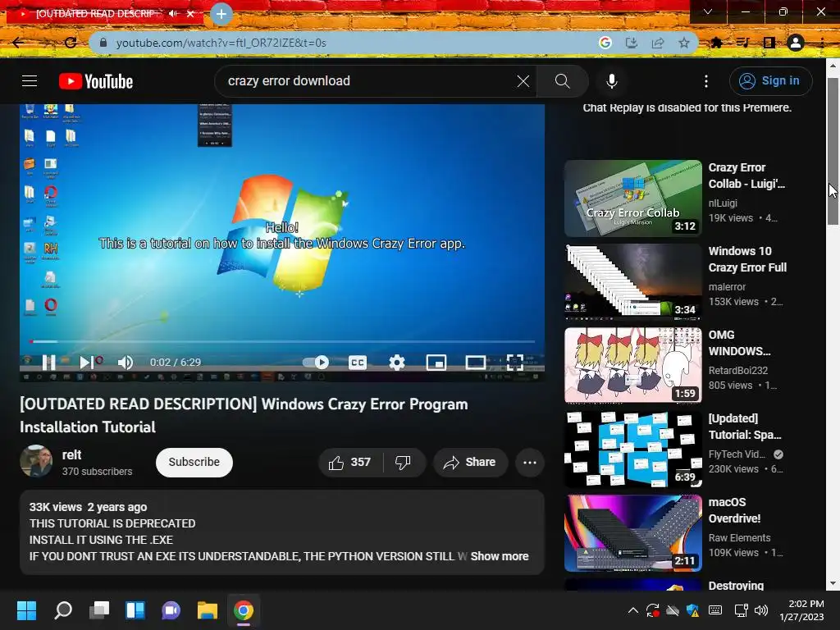The image size is (840, 630).
Task: Open a new browser tab
Action: tap(221, 13)
